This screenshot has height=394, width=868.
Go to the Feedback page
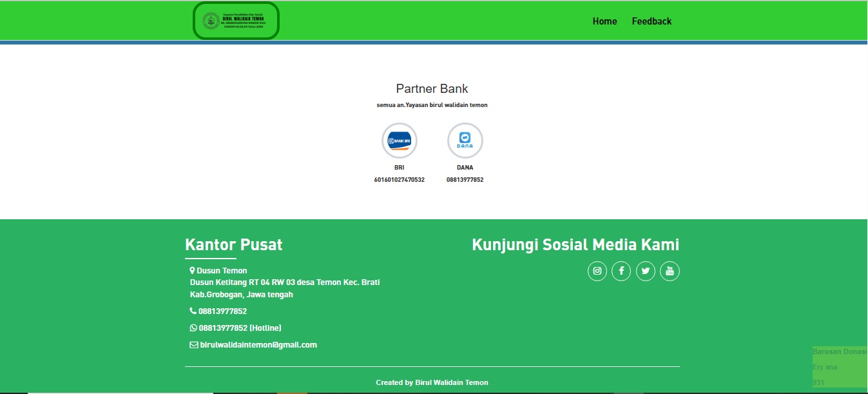click(x=651, y=21)
